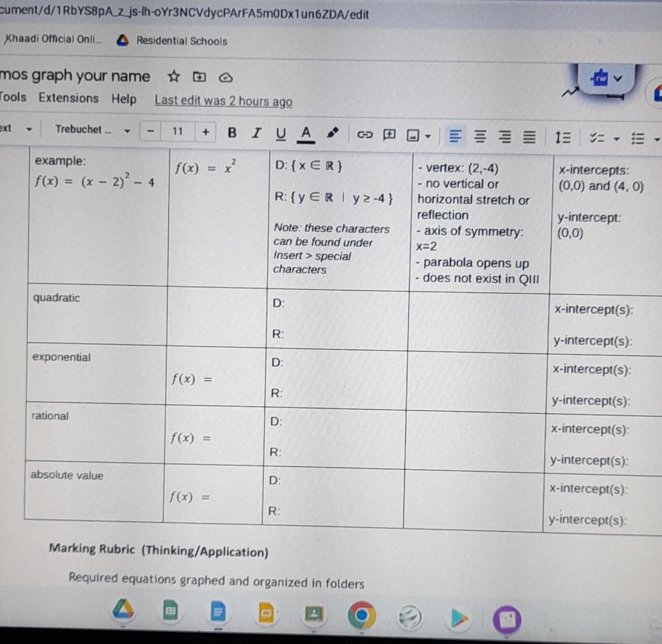Move document to a folder icon

(x=199, y=77)
